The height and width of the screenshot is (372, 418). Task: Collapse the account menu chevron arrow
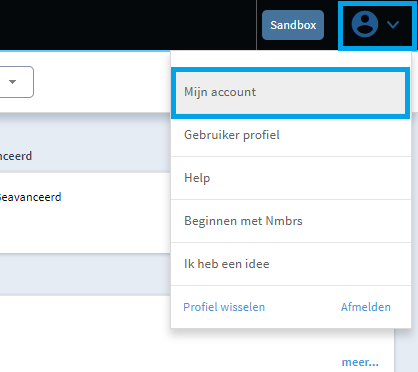(x=393, y=25)
